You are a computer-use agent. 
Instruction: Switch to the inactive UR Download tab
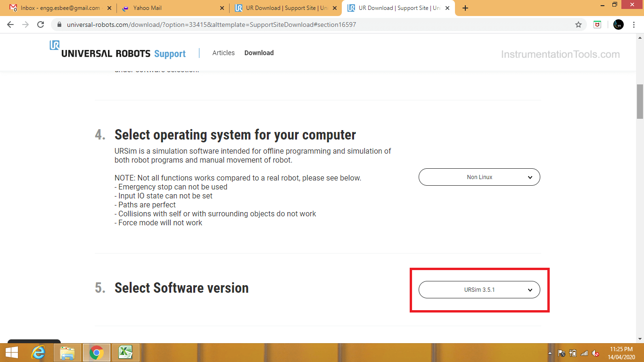(x=285, y=8)
